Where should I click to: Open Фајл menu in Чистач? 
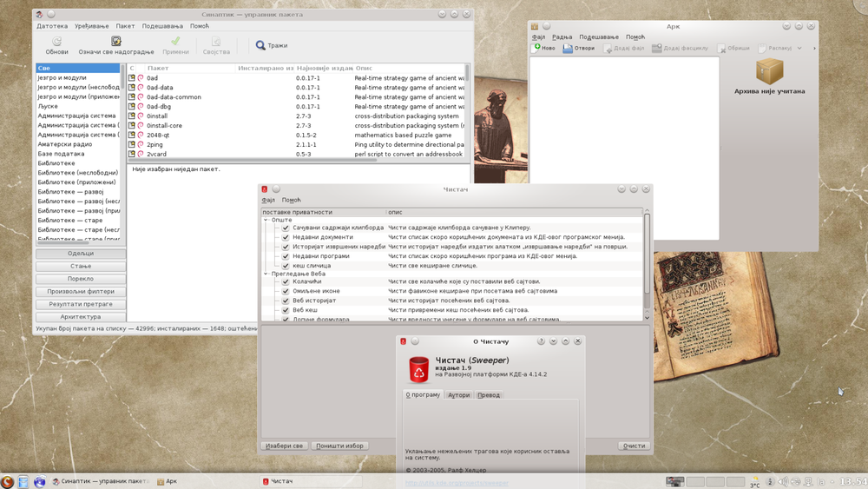point(268,200)
